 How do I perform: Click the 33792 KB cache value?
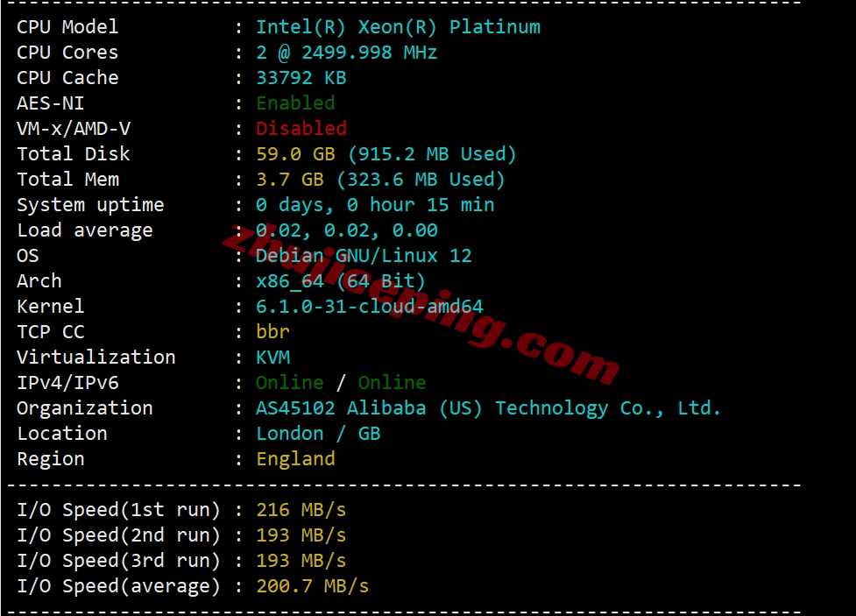tap(301, 77)
